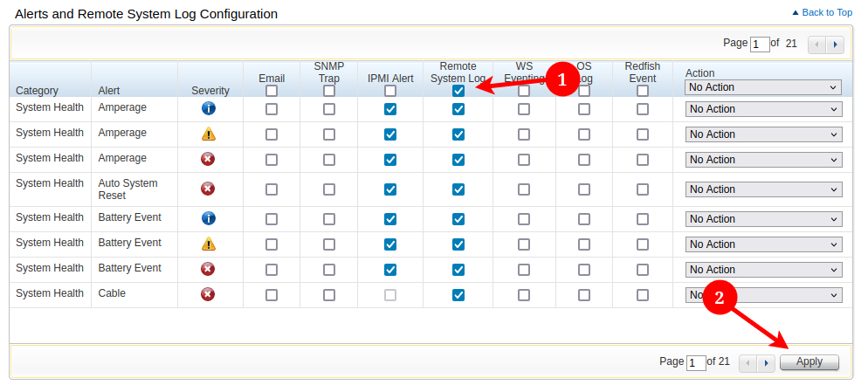Viewport: 868px width, 385px height.
Task: Click the critical severity icon for Auto System Reset
Action: point(208,189)
